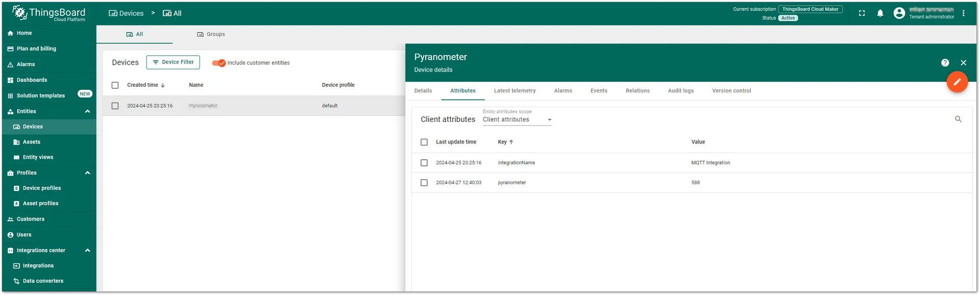Click the MQTT Integration value
The image size is (980, 295).
(710, 163)
